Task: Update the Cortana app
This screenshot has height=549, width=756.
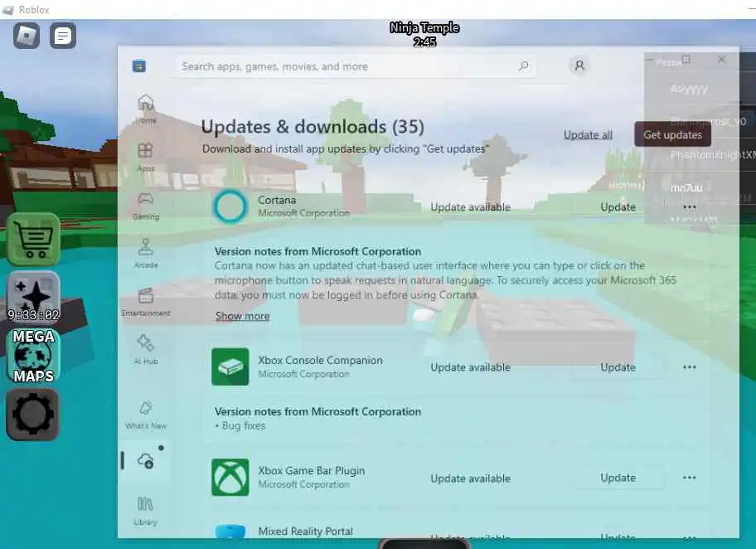Action: coord(618,207)
